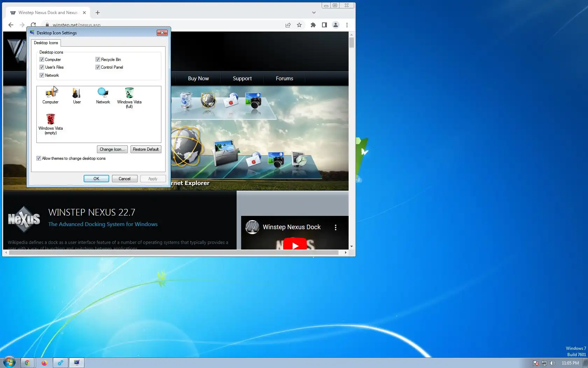Screen dimensions: 588x368
Task: Select the Windows Vista (full) recycle bin icon
Action: (129, 98)
